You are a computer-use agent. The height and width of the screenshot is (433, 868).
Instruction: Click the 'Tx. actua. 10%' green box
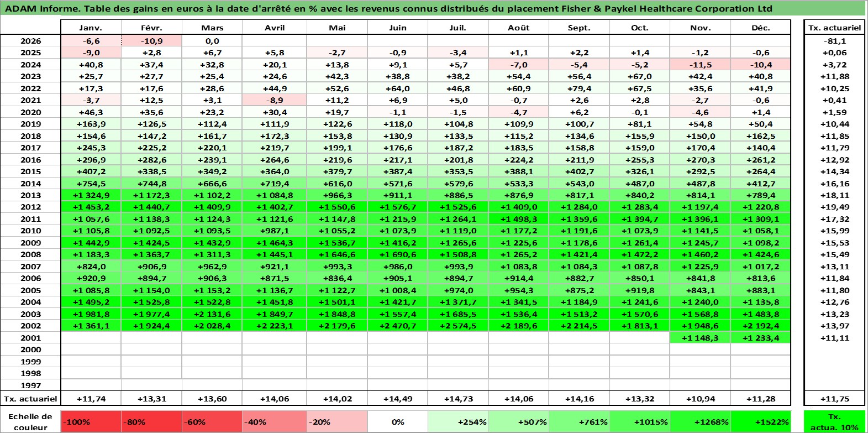pyautogui.click(x=834, y=421)
